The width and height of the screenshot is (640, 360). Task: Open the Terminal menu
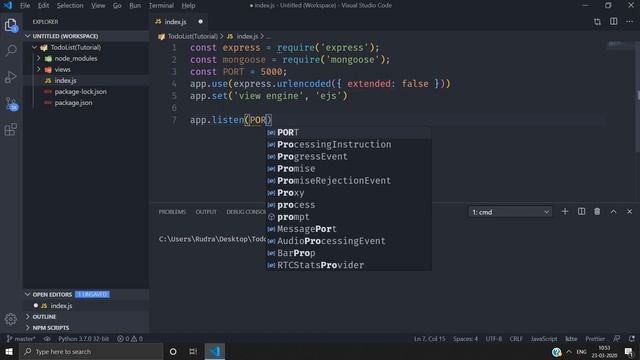(161, 6)
